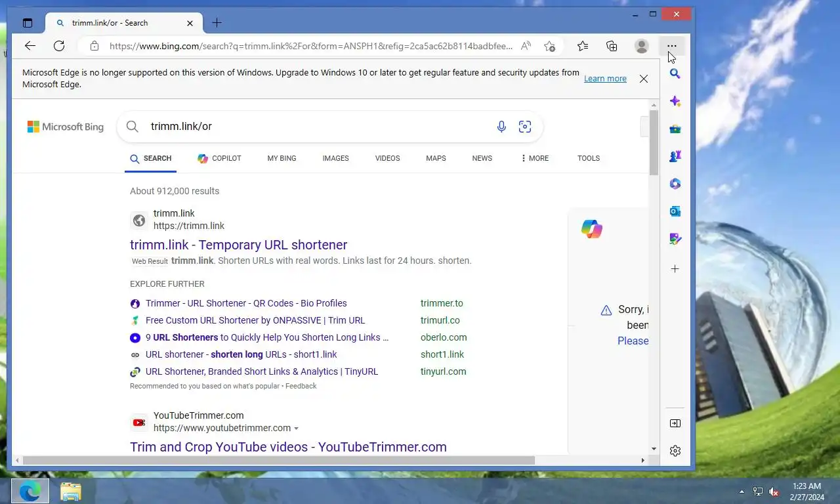This screenshot has width=840, height=504.
Task: Switch to the MY BING tab
Action: pyautogui.click(x=282, y=158)
